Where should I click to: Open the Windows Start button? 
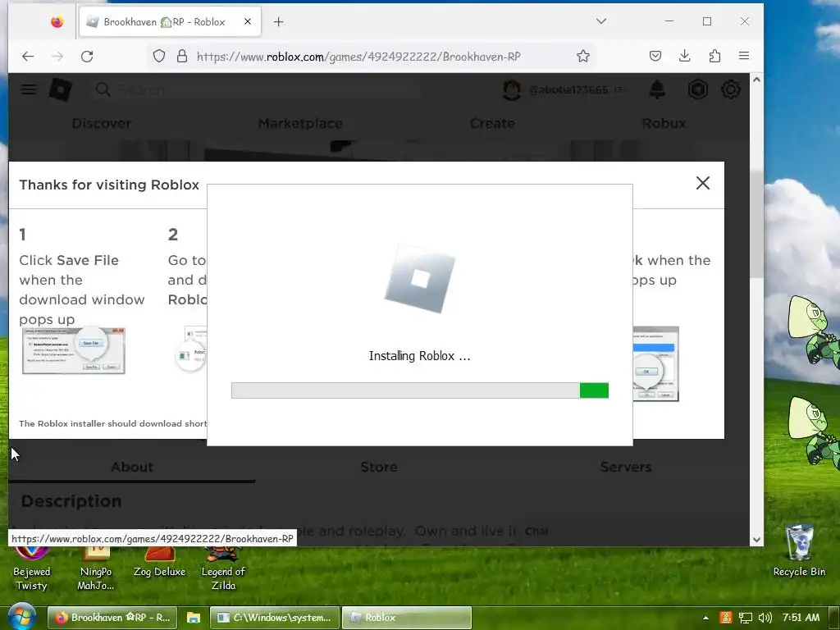(21, 617)
